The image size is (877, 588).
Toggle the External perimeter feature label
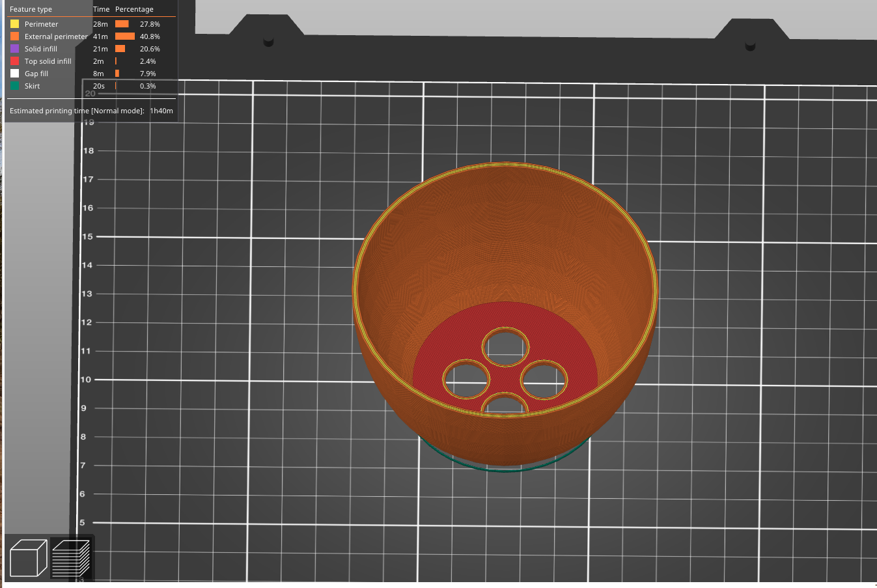56,36
